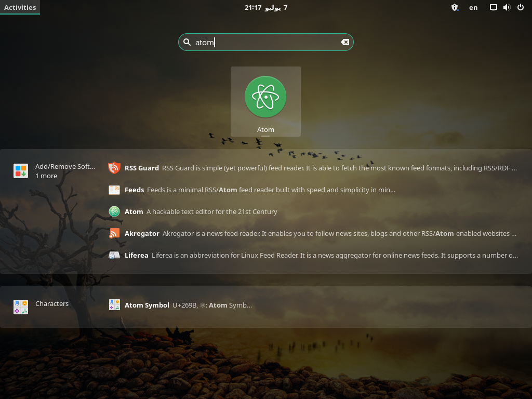Click Feeds description 'minimal RSS/Atom feed reader'
532x399 pixels.
point(271,190)
